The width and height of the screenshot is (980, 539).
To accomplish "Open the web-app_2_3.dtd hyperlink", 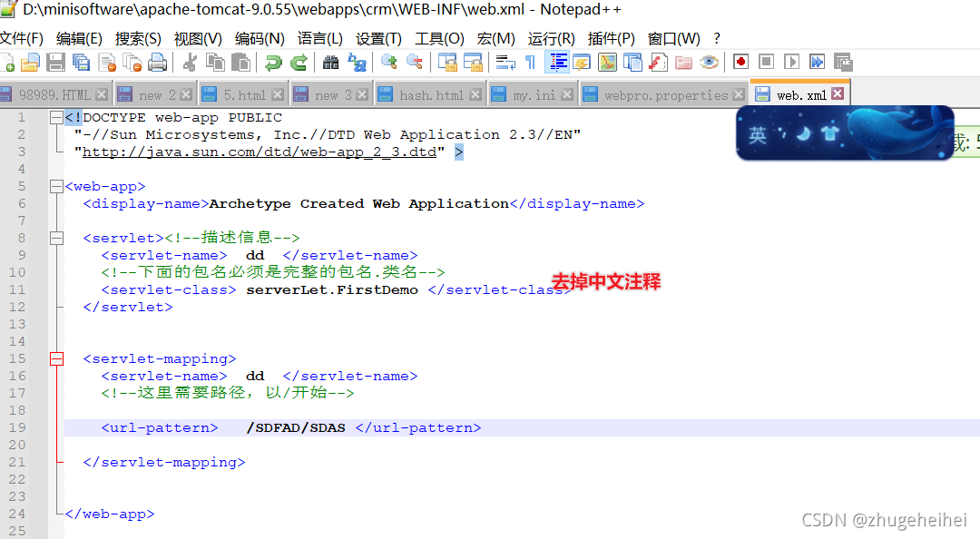I will [254, 152].
